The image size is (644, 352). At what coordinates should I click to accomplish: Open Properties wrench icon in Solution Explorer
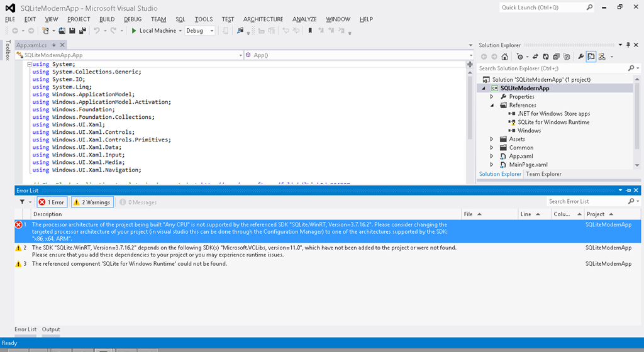pos(580,57)
